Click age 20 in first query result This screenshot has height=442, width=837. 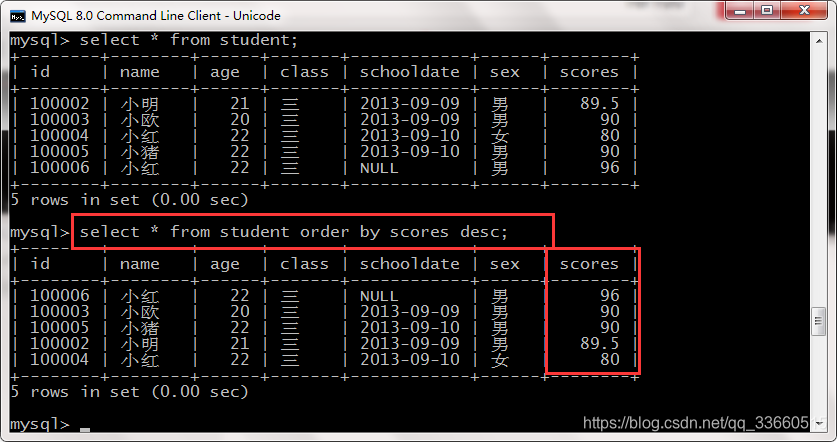[x=240, y=119]
